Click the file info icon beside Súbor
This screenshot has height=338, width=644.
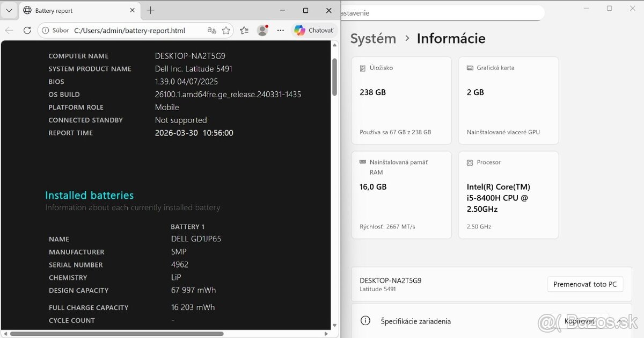[x=46, y=31]
